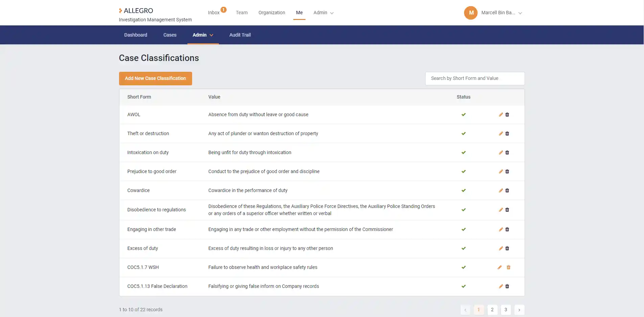Delete Engaging in other trade trash icon
Viewport: 644px width, 317px height.
point(507,229)
